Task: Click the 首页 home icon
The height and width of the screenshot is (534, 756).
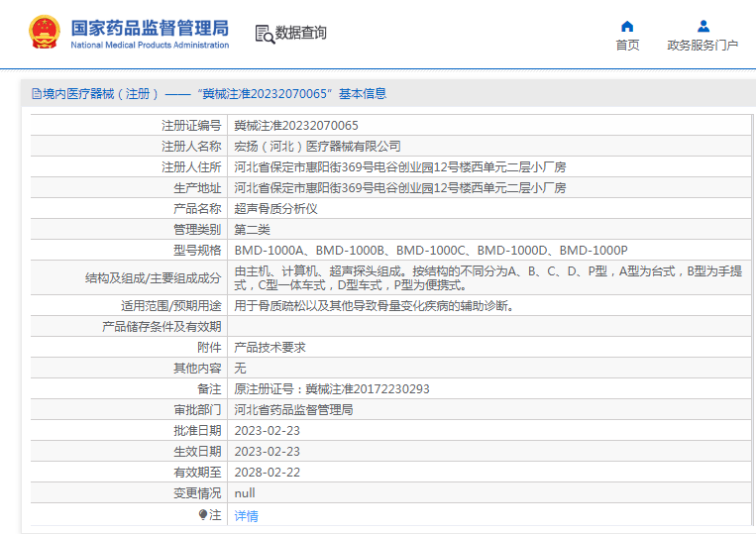Action: [627, 26]
